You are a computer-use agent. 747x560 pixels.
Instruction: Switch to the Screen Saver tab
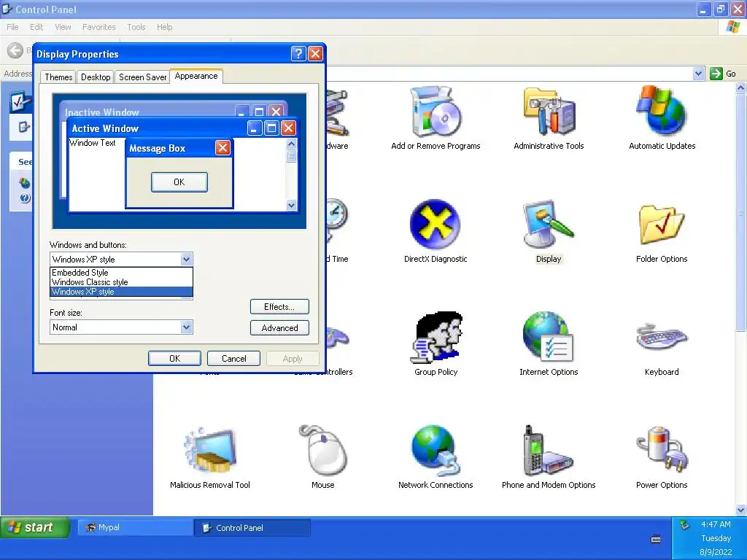pos(142,77)
